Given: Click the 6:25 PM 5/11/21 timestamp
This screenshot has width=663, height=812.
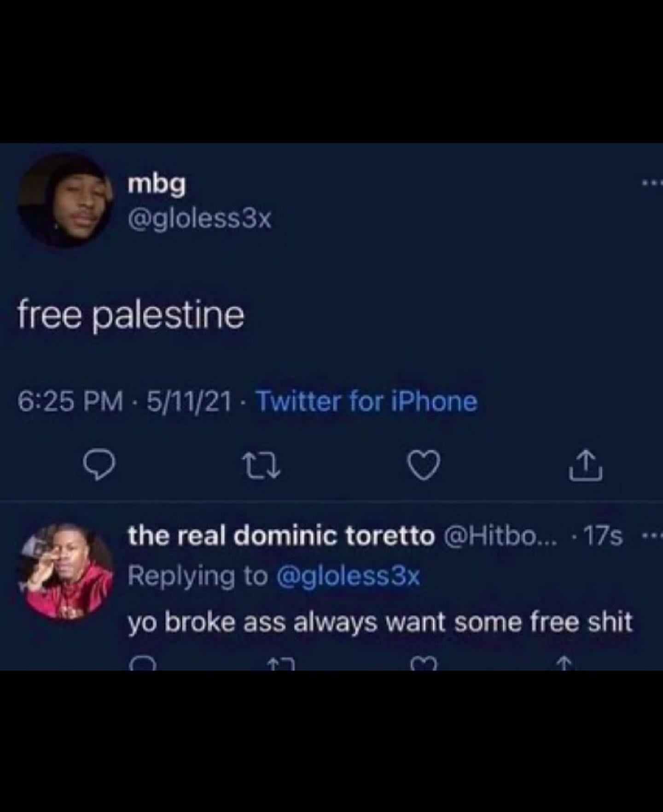Looking at the screenshot, I should pyautogui.click(x=124, y=401).
